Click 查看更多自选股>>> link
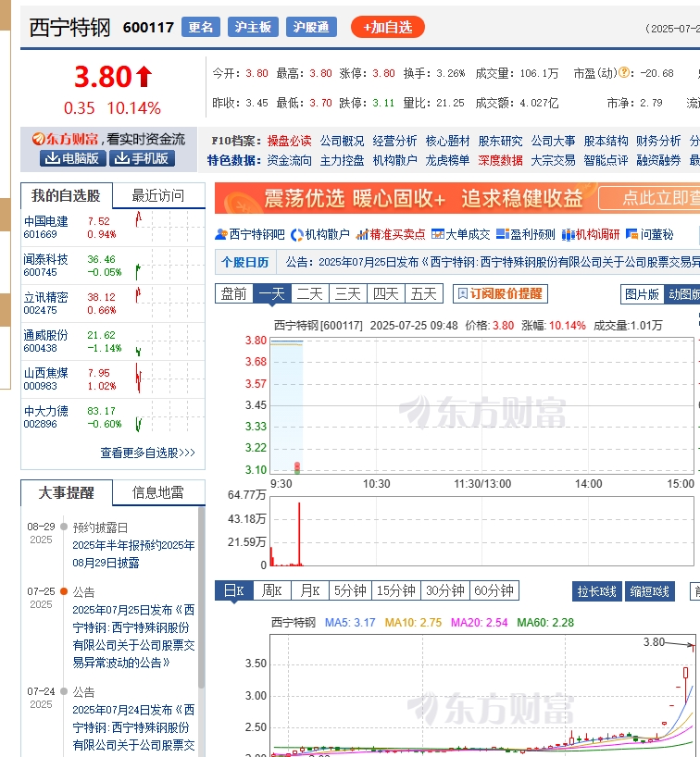Image resolution: width=700 pixels, height=757 pixels. pos(148,453)
